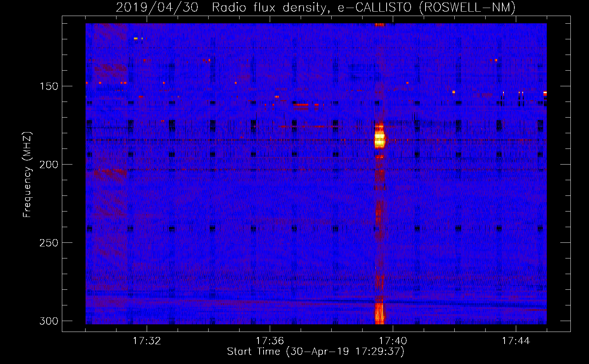The height and width of the screenshot is (364, 589).
Task: Click the bright yellow burst near 185 MHz
Action: click(x=380, y=140)
